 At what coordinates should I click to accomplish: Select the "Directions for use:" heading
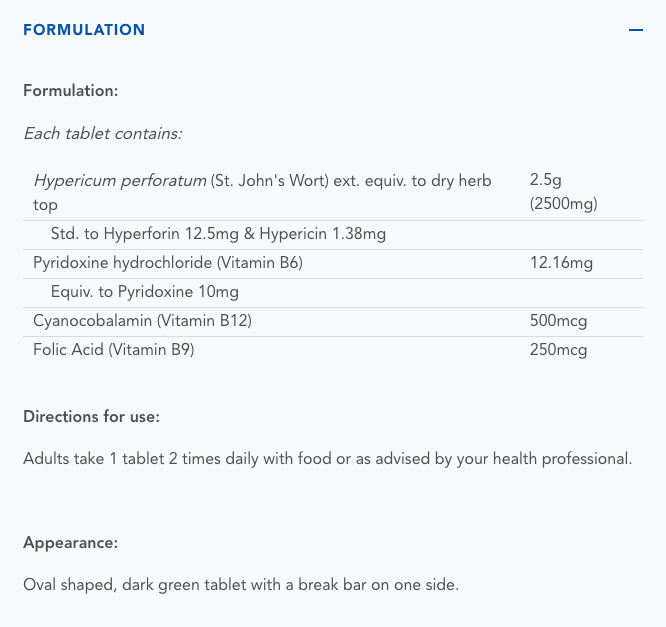pyautogui.click(x=91, y=416)
